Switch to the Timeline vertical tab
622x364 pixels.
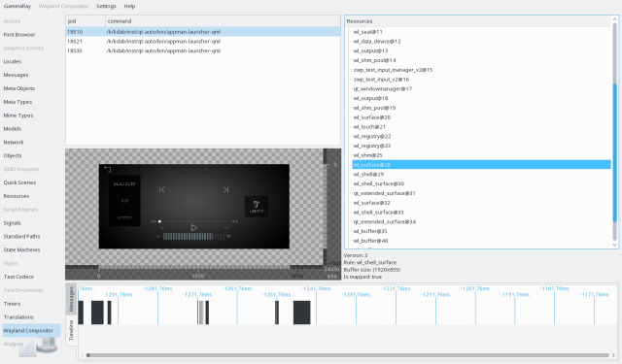click(x=71, y=330)
